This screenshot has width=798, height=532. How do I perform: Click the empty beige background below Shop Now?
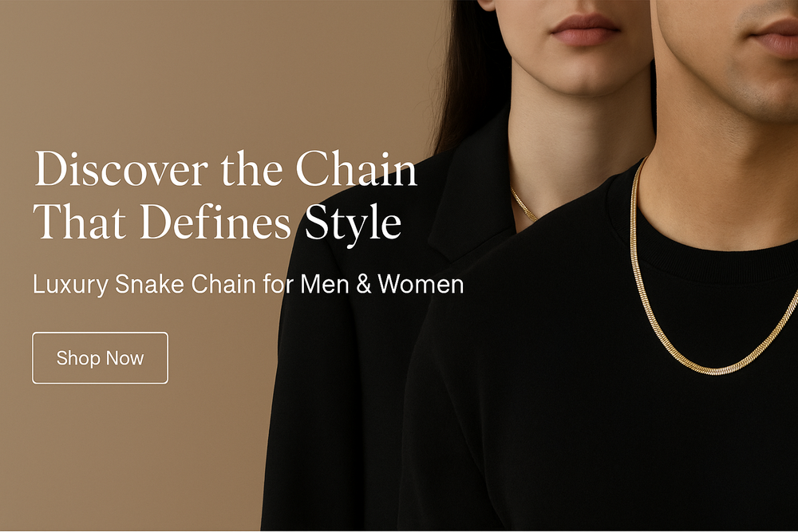pos(127,458)
